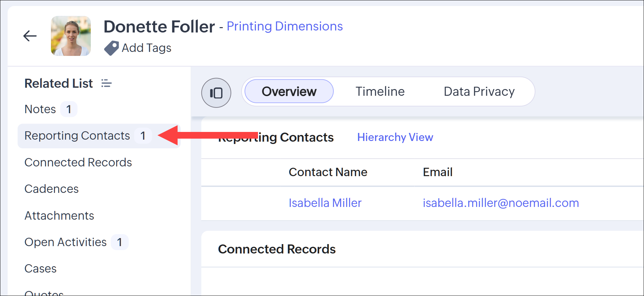Open the Data Privacy tab

479,91
